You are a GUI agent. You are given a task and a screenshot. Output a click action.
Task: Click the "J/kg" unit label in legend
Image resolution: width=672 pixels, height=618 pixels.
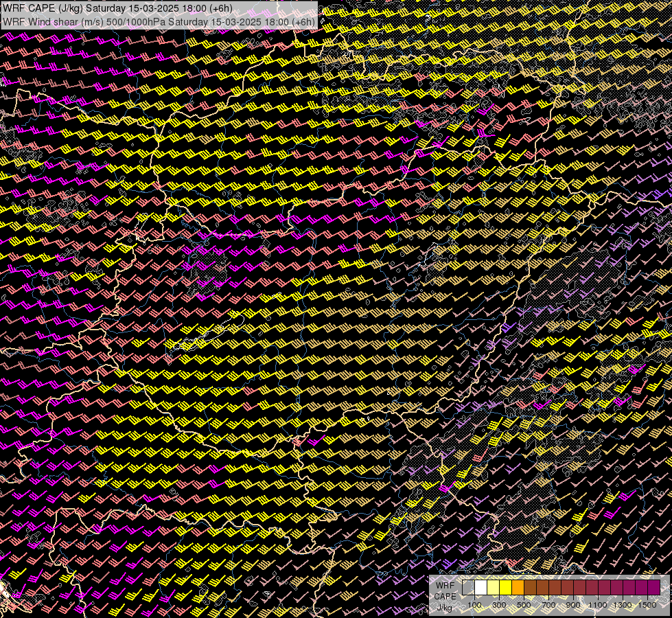pos(445,608)
